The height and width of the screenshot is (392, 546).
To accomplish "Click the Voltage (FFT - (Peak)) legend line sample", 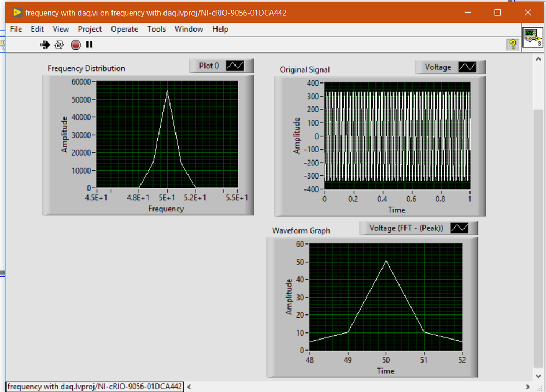I will 459,228.
